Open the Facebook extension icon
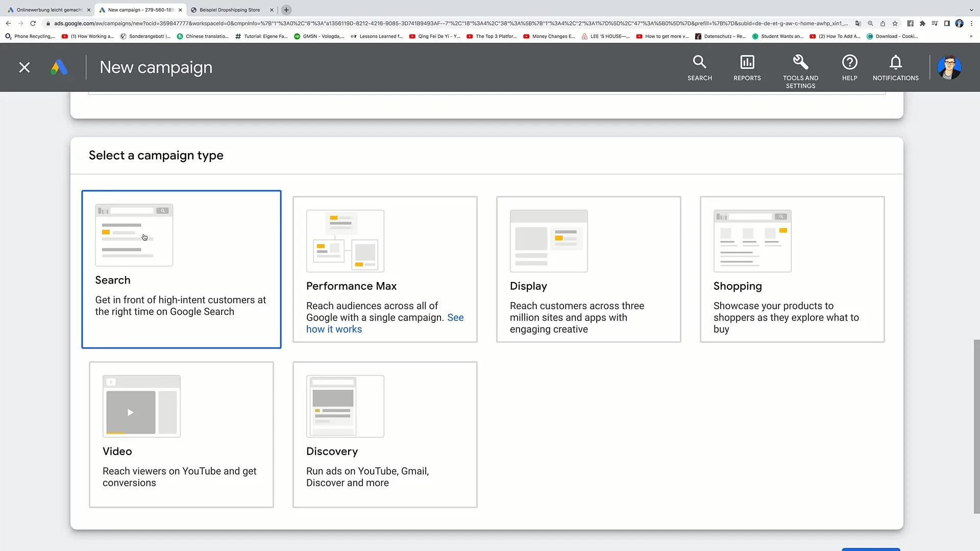 pos(910,23)
